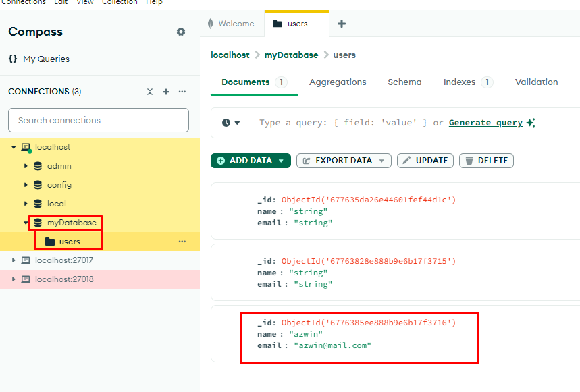Expand the admin database node

tap(26, 166)
